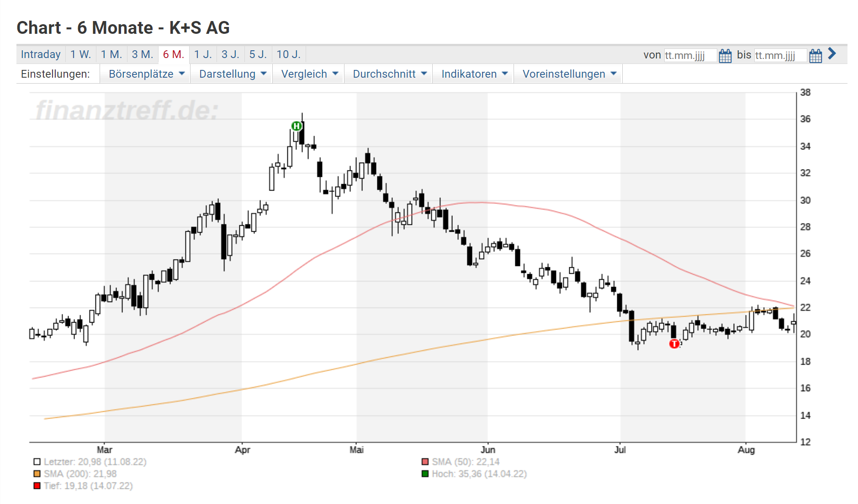Click the Tief red legend swatch

(x=37, y=486)
